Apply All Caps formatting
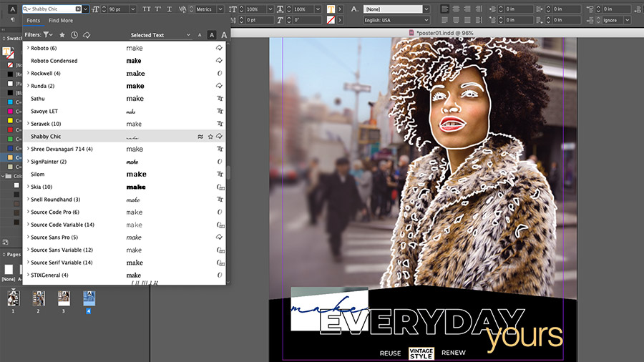 tap(146, 9)
